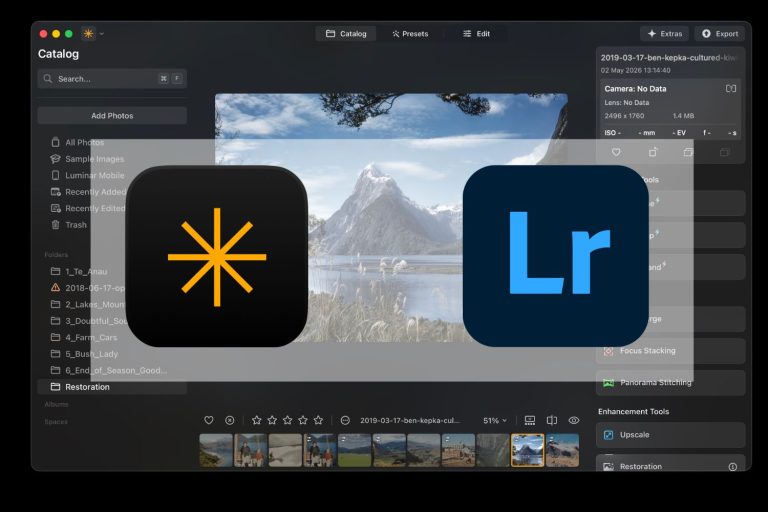The width and height of the screenshot is (768, 512).
Task: Open the Extras menu
Action: (x=665, y=33)
